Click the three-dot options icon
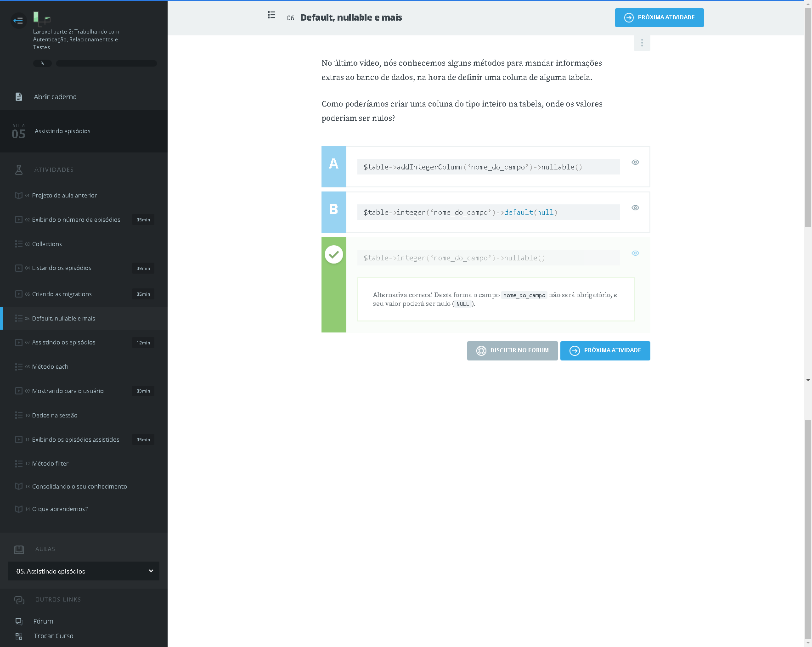Viewport: 812px width, 647px height. click(642, 43)
